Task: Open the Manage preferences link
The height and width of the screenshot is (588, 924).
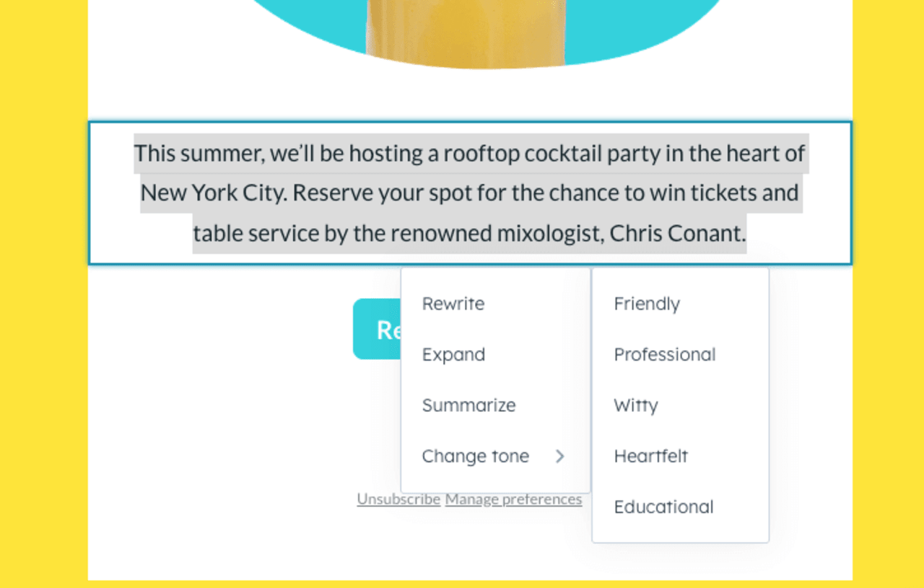Action: [513, 499]
